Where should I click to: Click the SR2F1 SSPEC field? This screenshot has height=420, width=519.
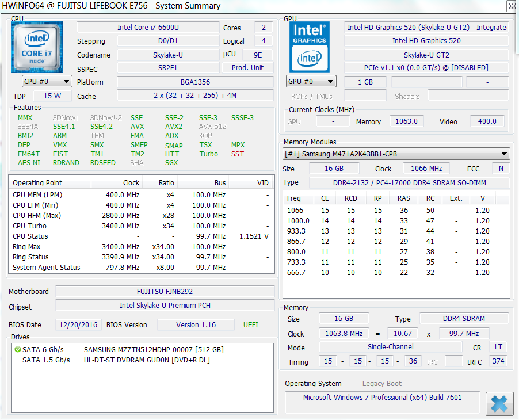168,68
